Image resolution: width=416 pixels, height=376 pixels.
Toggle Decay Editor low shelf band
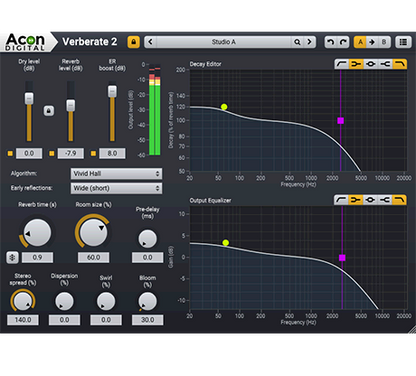coord(356,64)
